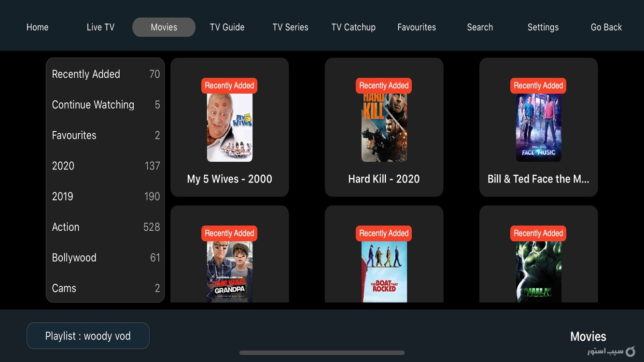The height and width of the screenshot is (362, 644).
Task: Select the Movies tab
Action: (x=164, y=27)
